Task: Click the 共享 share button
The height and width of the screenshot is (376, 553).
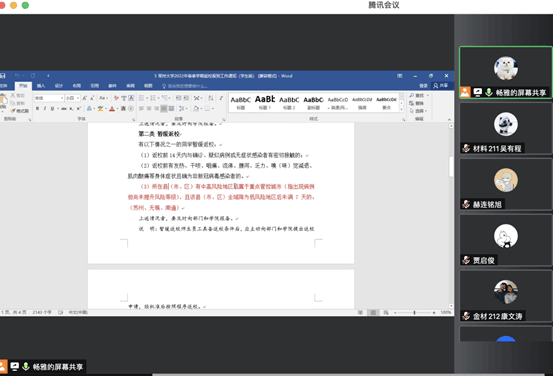Action: click(x=440, y=86)
